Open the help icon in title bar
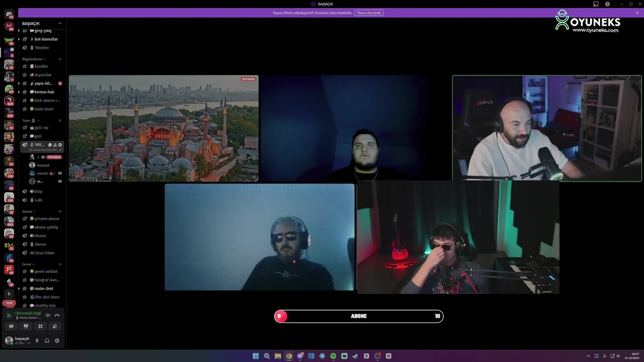 [607, 4]
